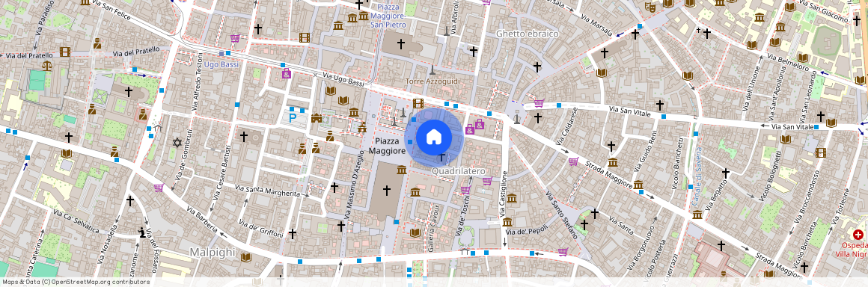Viewport: 868px width, 287px height.
Task: Select the Via Castiglione street label
Action: [x=504, y=193]
